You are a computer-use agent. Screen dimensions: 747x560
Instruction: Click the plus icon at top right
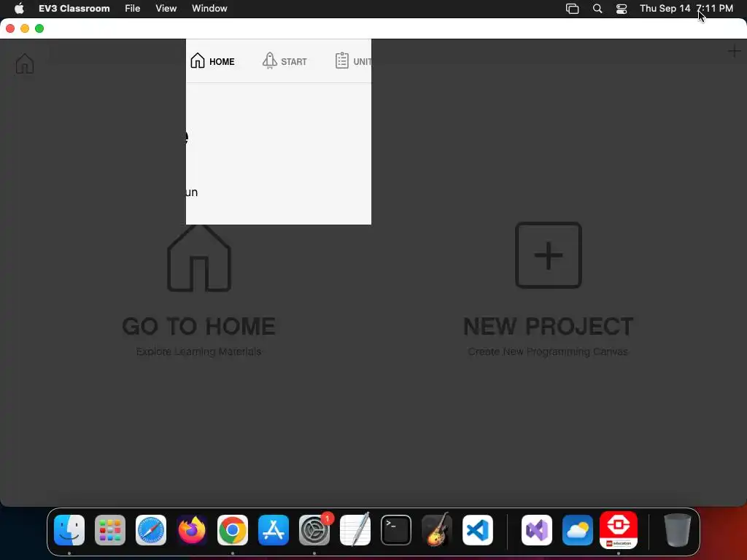(734, 52)
